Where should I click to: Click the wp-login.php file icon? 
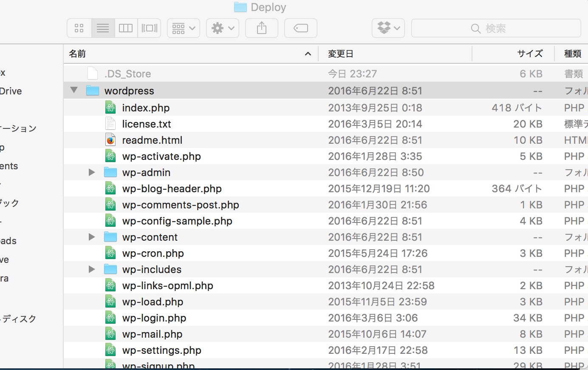coord(110,318)
